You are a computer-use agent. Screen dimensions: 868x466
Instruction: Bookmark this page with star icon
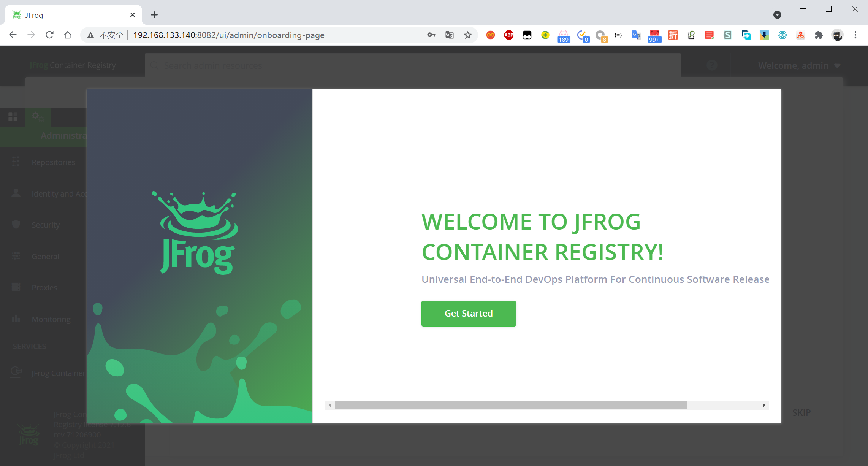tap(467, 35)
